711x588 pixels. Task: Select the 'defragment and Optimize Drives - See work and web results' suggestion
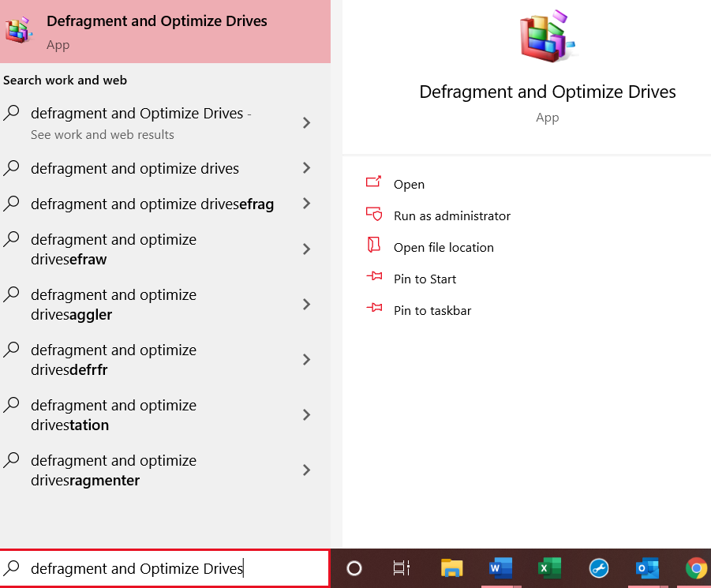(165, 123)
